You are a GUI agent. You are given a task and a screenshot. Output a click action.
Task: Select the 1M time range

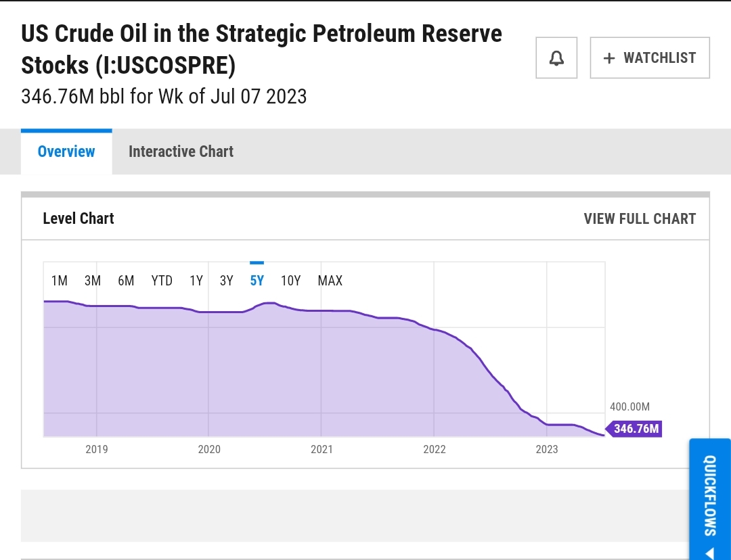[x=60, y=281]
